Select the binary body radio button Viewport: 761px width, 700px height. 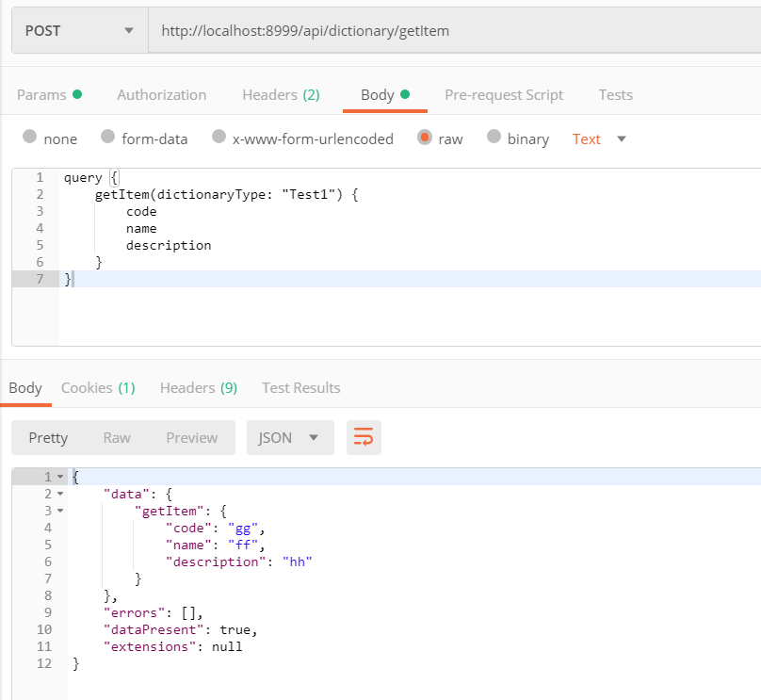(494, 138)
